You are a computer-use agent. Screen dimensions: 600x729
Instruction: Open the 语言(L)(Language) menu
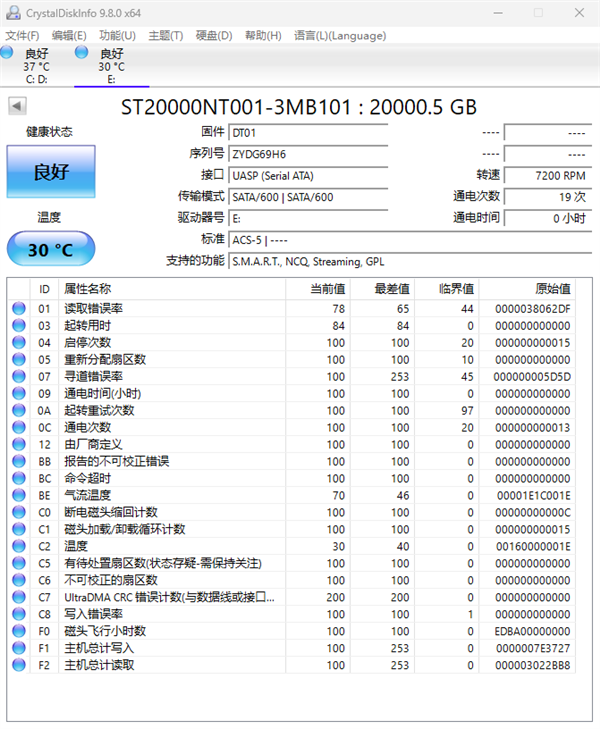click(x=340, y=36)
